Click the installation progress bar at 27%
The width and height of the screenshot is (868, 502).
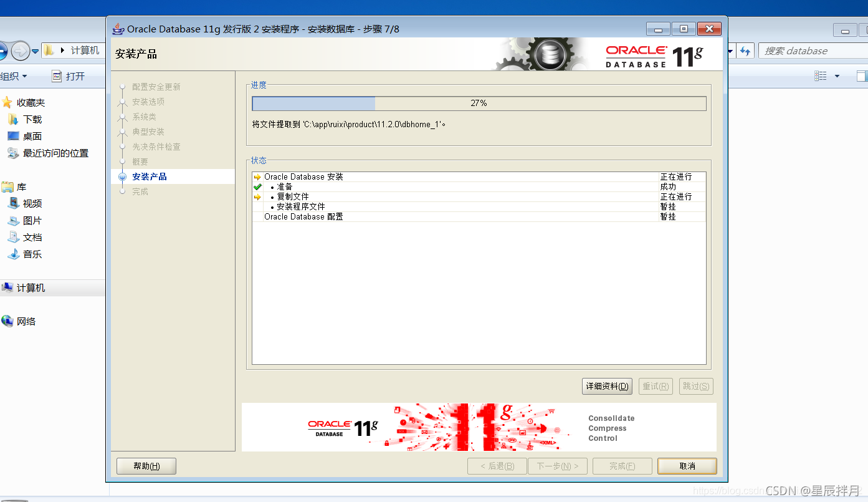(x=479, y=104)
